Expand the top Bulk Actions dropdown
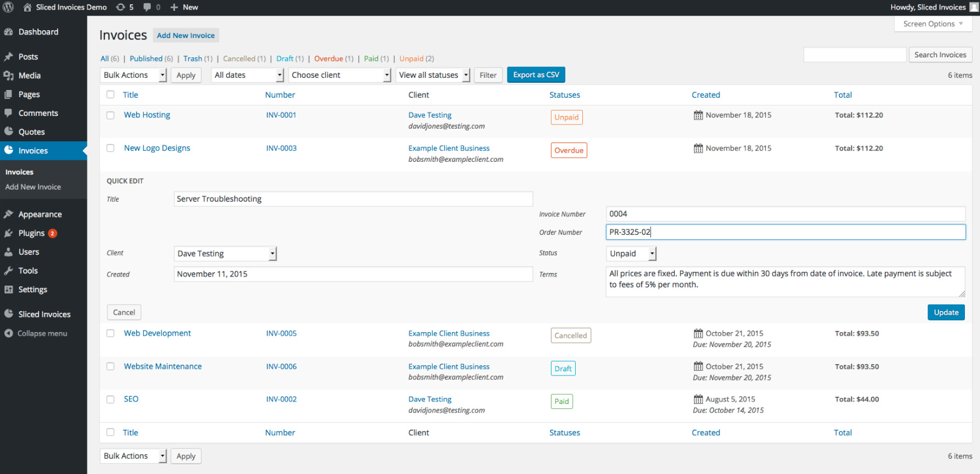This screenshot has width=980, height=474. click(x=133, y=75)
